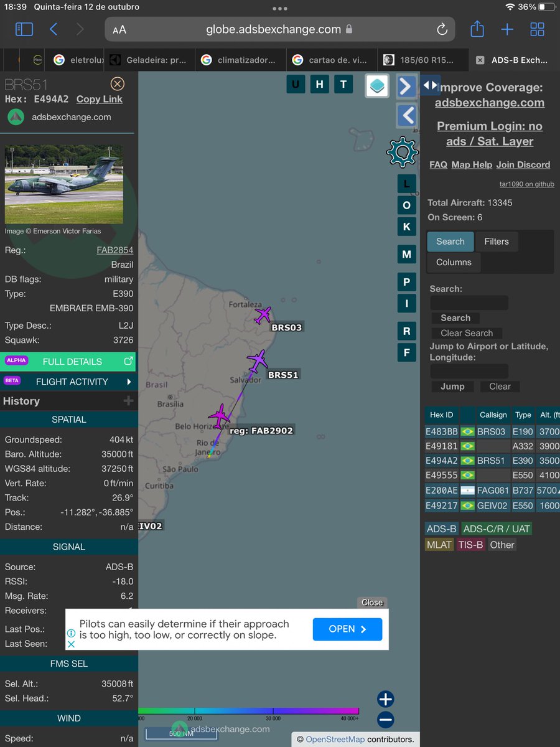
Task: Switch to the 185/60 R15 tab
Action: tap(423, 60)
